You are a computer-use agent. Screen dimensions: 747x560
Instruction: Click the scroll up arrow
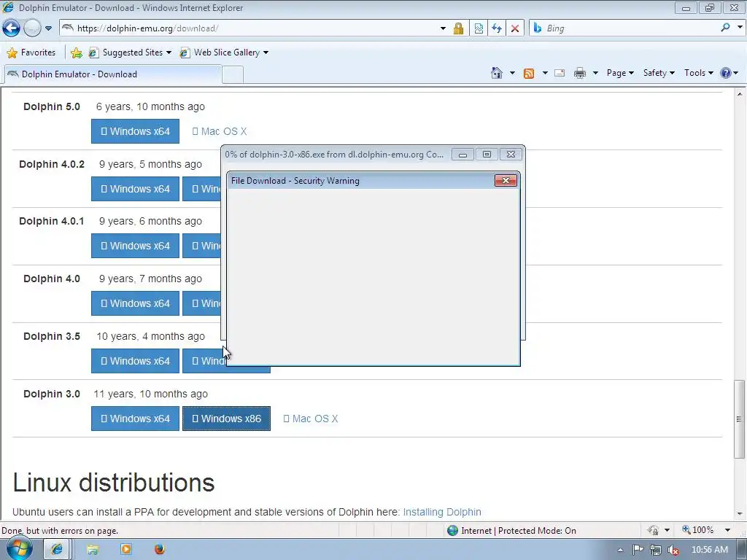tap(740, 94)
